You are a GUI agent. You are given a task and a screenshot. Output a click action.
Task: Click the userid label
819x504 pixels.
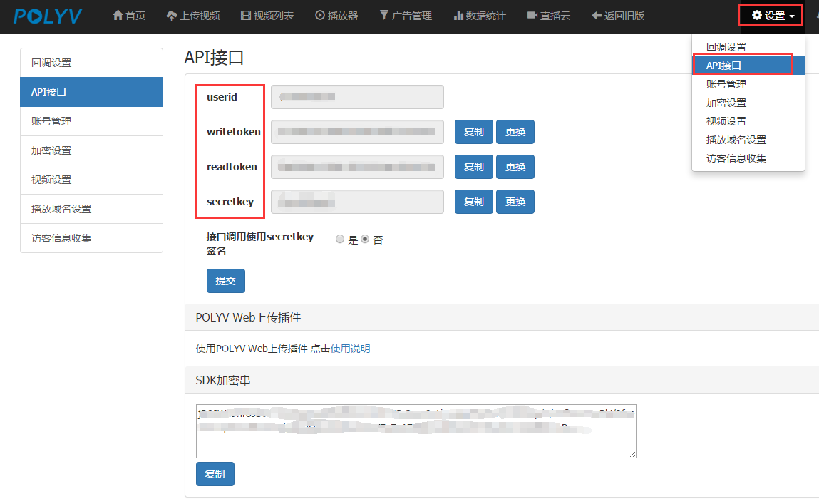point(222,97)
